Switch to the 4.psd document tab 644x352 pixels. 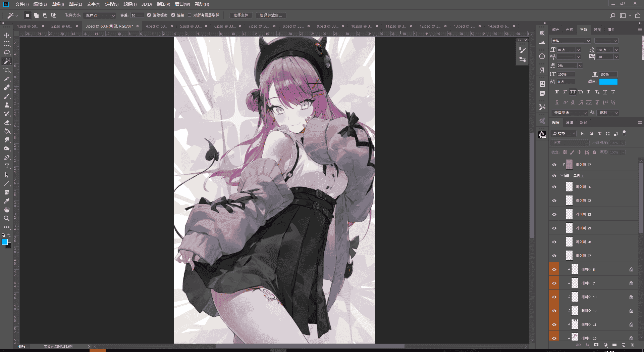coord(156,26)
